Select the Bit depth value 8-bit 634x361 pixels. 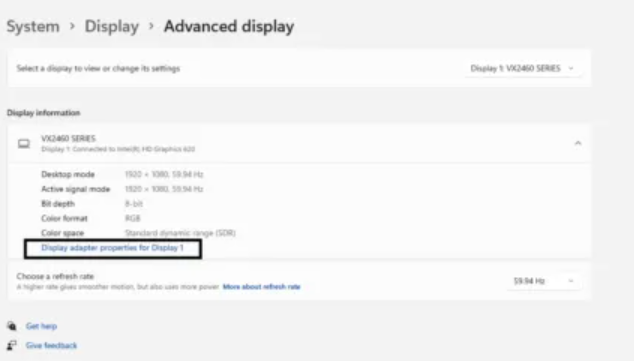pos(134,204)
